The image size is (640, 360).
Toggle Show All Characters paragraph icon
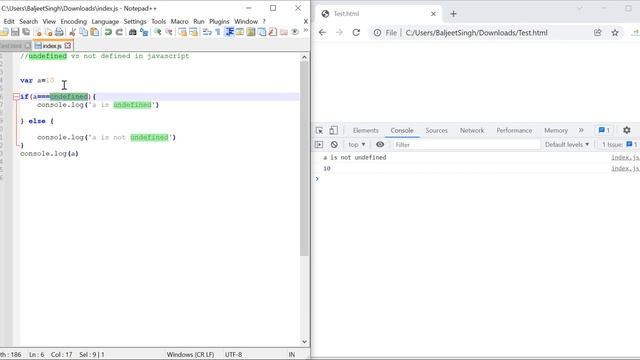coord(218,32)
